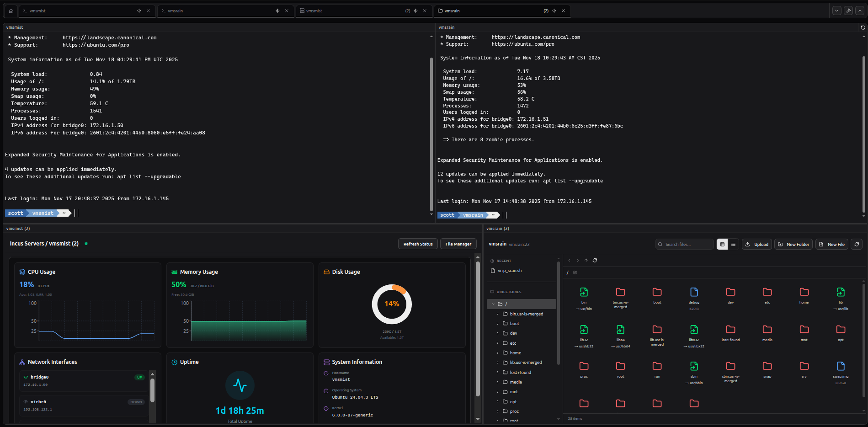
Task: Toggle split view on the vmsrain terminal tab
Action: tap(277, 11)
